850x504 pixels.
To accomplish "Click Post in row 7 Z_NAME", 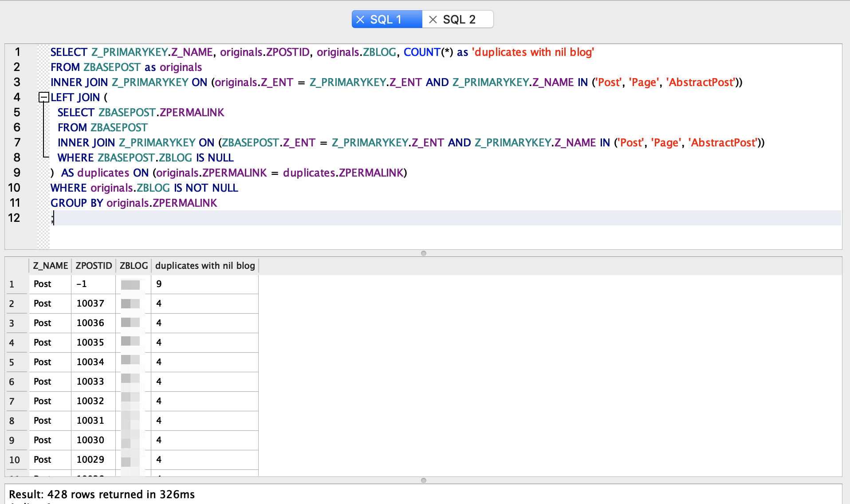I will (x=50, y=401).
